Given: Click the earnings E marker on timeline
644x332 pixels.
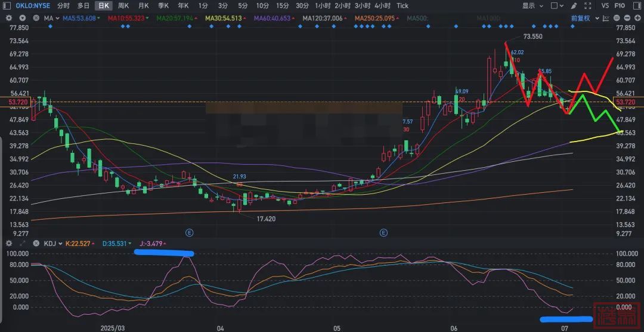Looking at the screenshot, I should point(190,232).
